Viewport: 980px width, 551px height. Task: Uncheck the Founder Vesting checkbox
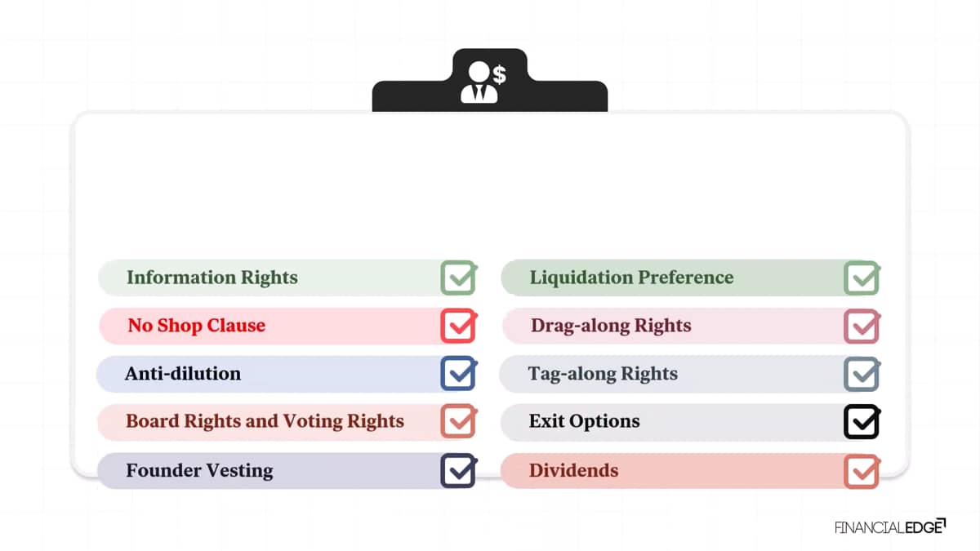[458, 470]
